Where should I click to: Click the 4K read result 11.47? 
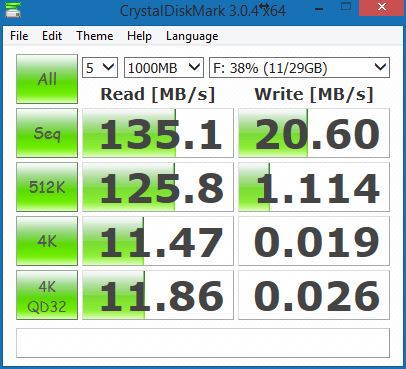(158, 241)
